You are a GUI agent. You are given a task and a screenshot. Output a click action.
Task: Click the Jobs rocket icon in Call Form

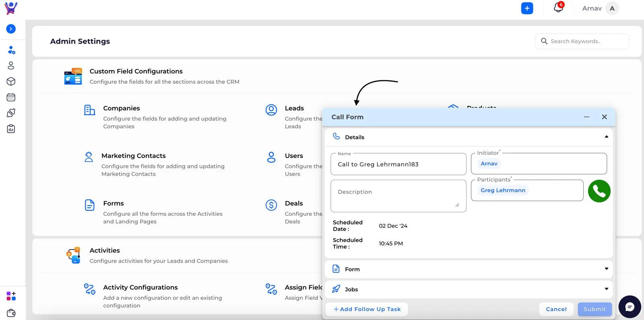(x=336, y=289)
